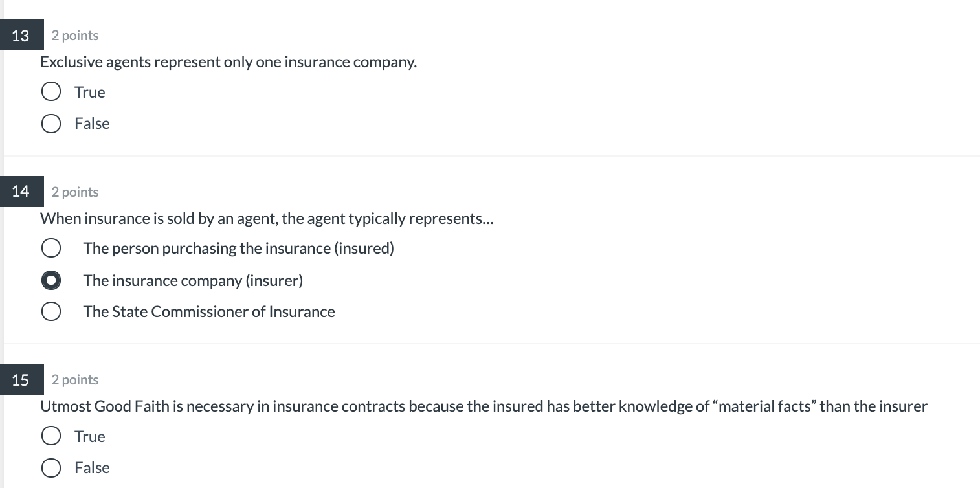Click the question 13 number badge
980x488 pixels.
click(21, 36)
